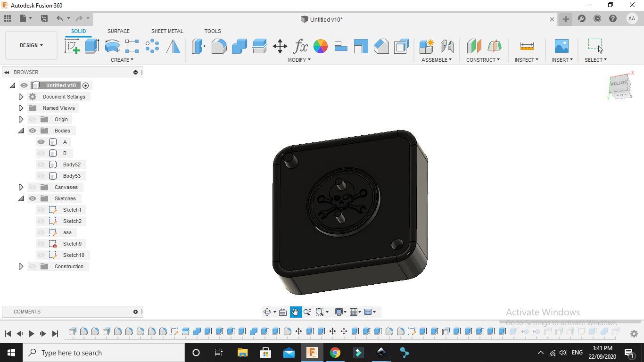This screenshot has height=362, width=644.
Task: Select the Joint tool
Action: pos(447,46)
